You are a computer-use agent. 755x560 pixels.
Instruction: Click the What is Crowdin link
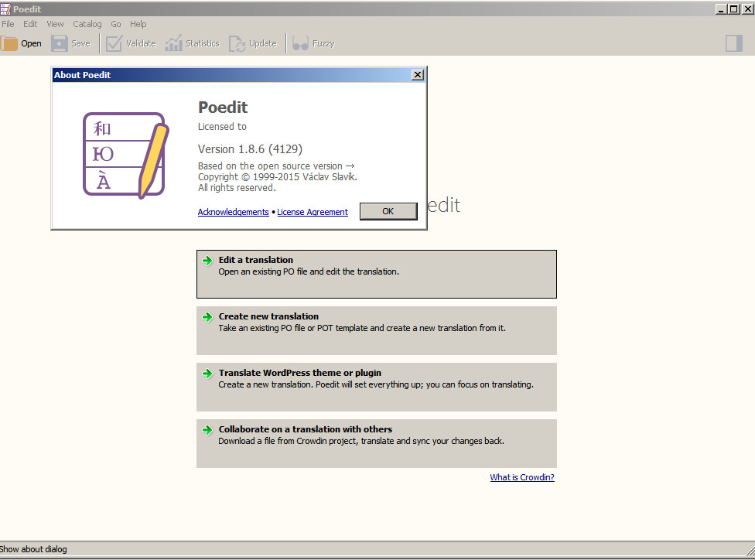point(521,477)
